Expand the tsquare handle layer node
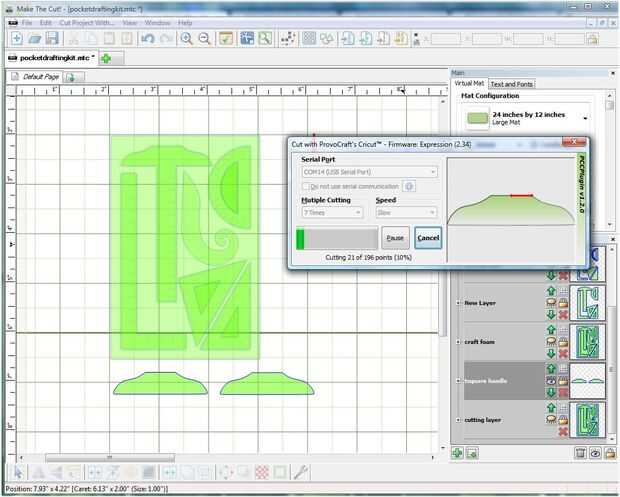Screen dimensions: 620x497 458,381
